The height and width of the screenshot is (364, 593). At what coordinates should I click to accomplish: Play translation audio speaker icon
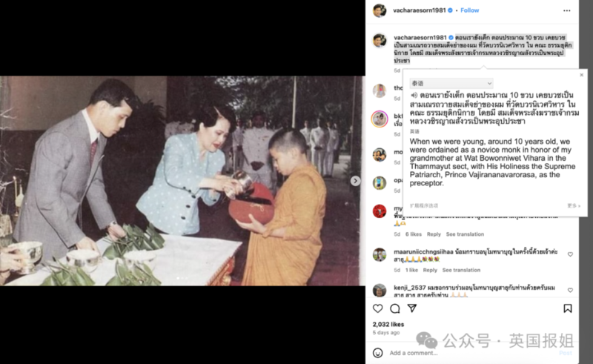(x=414, y=95)
